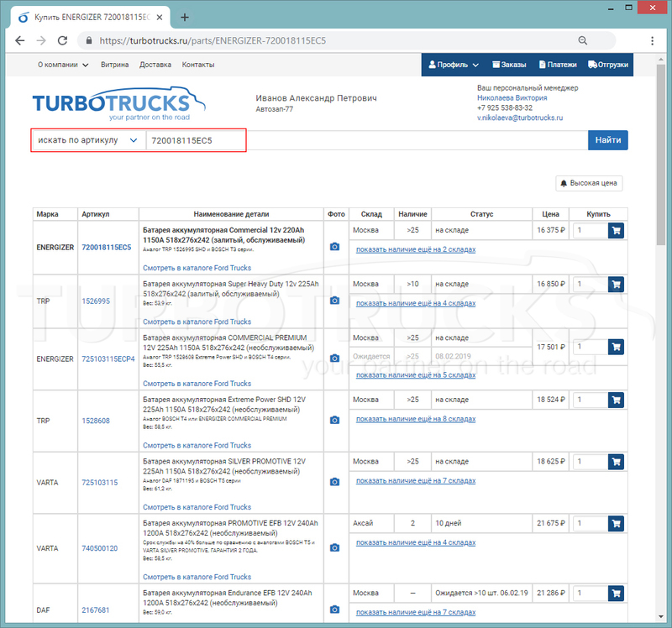
Task: View photo of TRP 1528608
Action: (334, 421)
